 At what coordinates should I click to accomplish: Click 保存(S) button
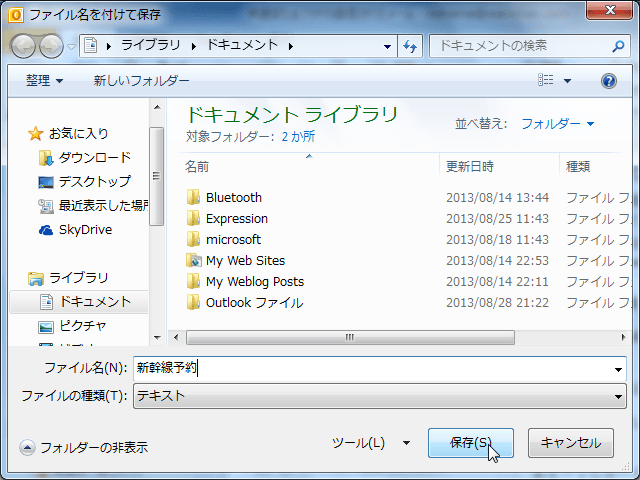click(x=471, y=443)
